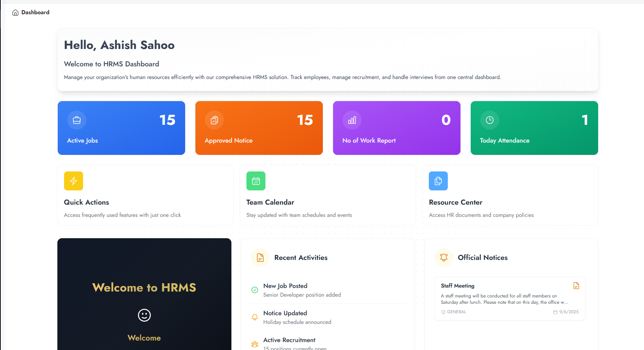Click the home icon beside Dashboard
644x350 pixels.
[15, 13]
